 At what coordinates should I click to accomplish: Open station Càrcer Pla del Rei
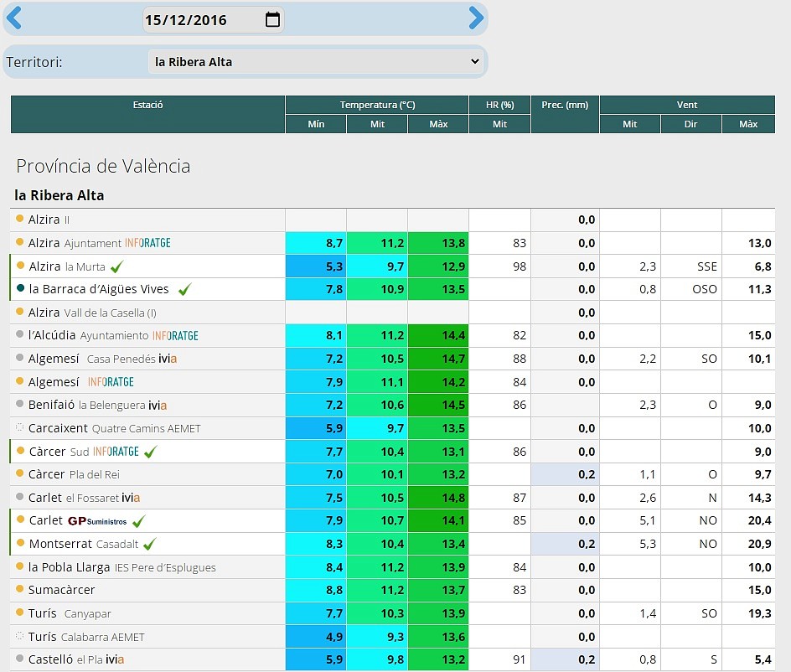pyautogui.click(x=74, y=474)
